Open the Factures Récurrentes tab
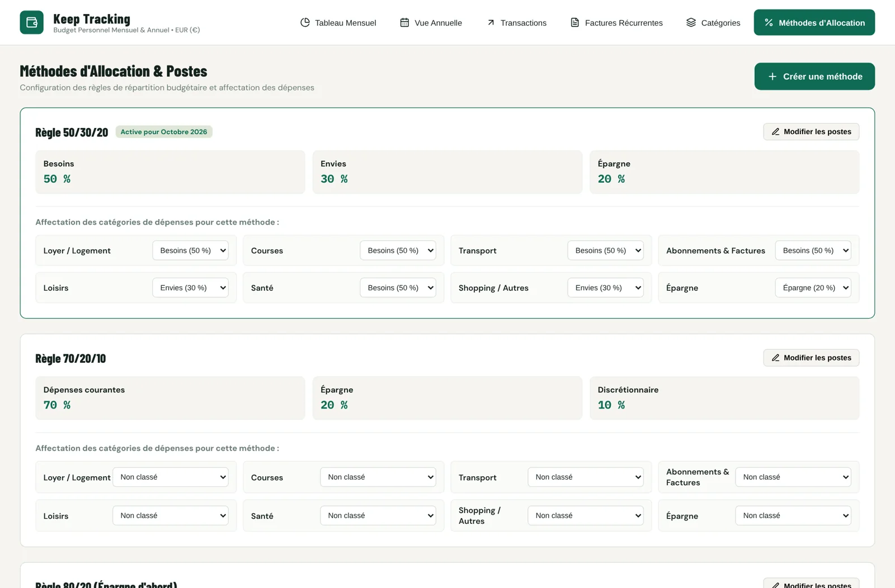 coord(616,22)
